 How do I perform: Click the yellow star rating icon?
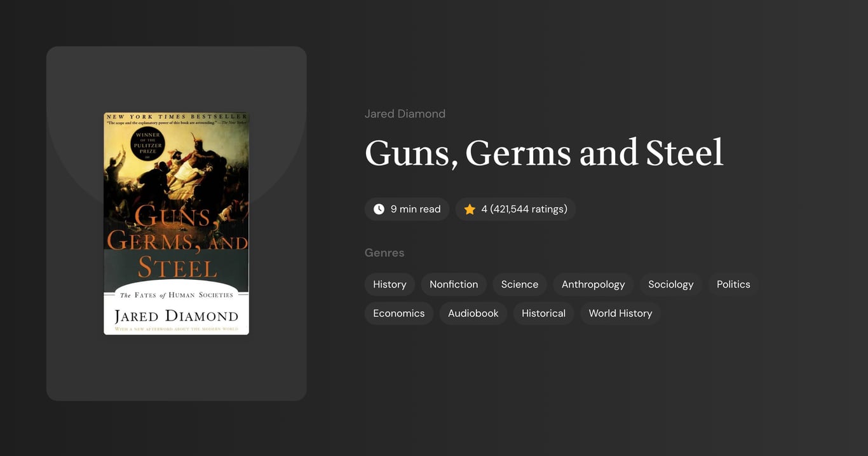coord(470,209)
